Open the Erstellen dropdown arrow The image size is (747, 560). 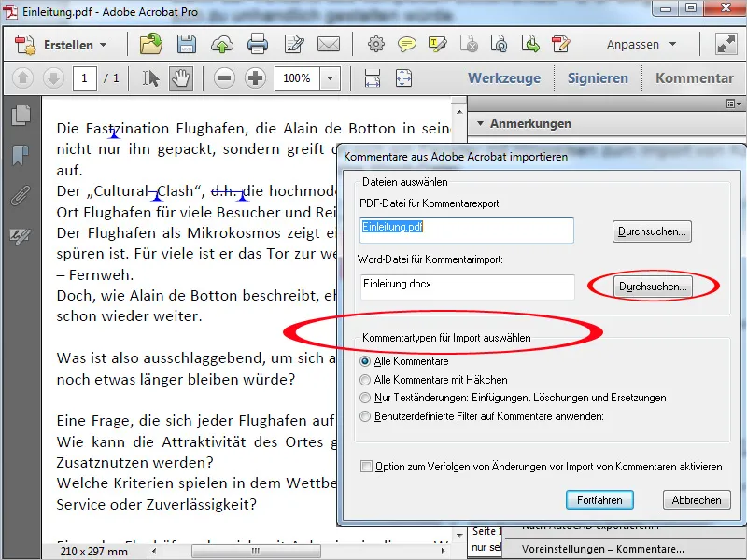click(x=103, y=45)
